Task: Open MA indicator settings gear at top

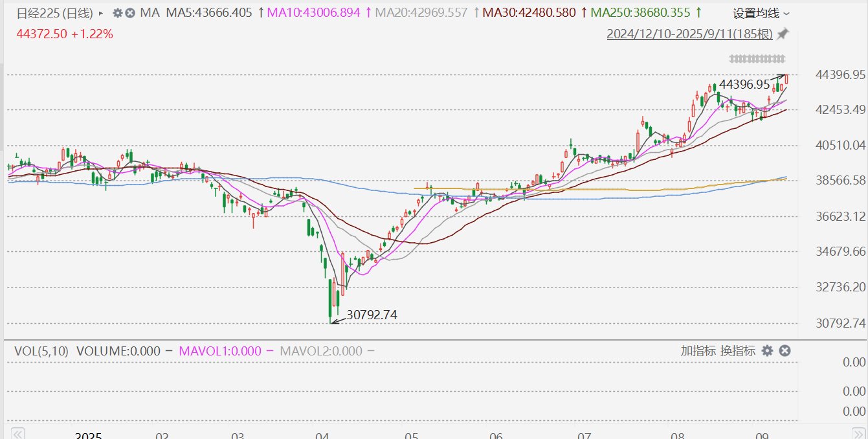Action: point(118,13)
